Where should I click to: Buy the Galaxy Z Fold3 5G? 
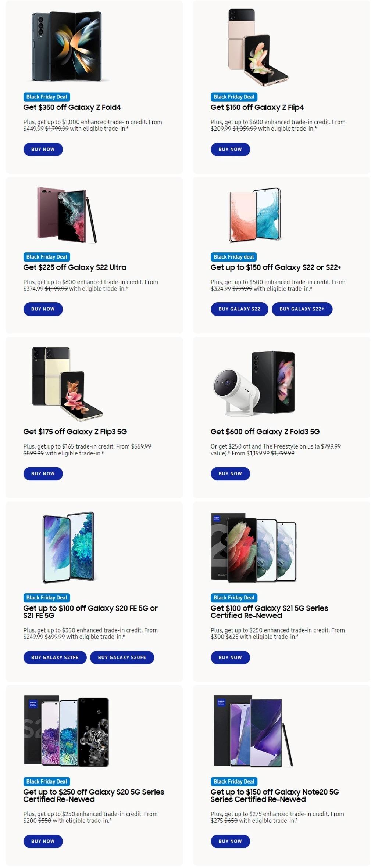click(230, 473)
